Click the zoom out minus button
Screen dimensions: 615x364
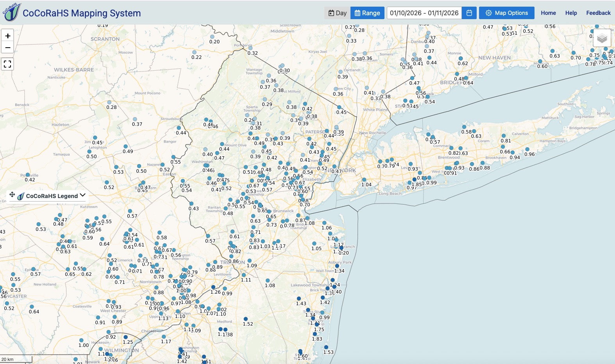(x=7, y=48)
